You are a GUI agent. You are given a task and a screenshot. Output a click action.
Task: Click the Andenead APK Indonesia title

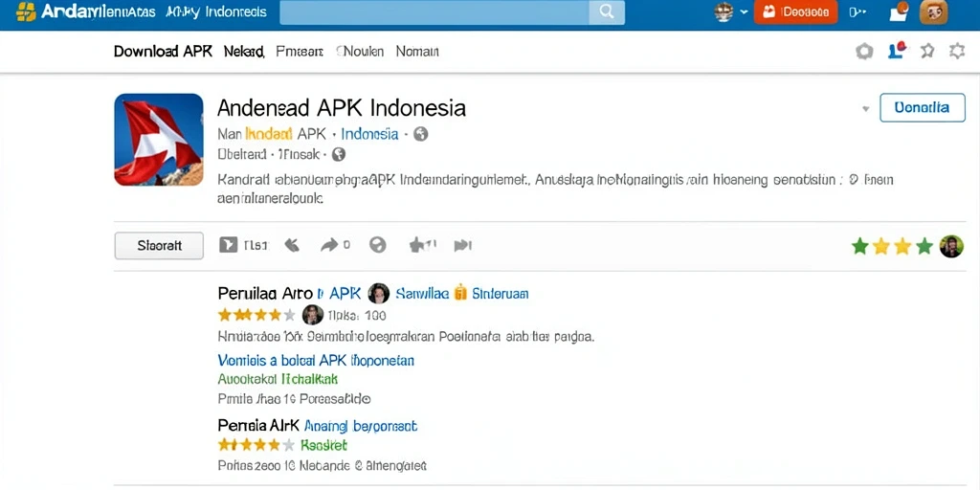point(342,108)
